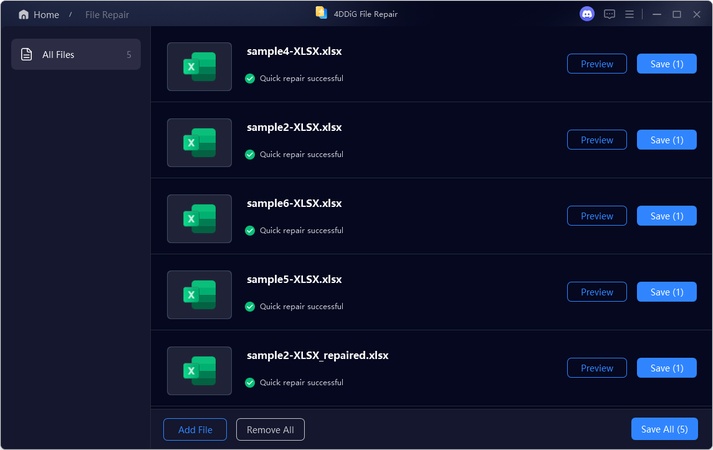Click the 4DDiG File Repair logo icon
The width and height of the screenshot is (713, 450).
[321, 13]
